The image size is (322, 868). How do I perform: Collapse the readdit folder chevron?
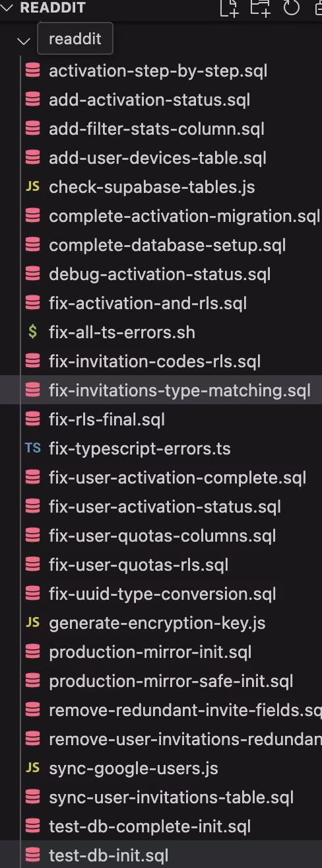point(24,40)
